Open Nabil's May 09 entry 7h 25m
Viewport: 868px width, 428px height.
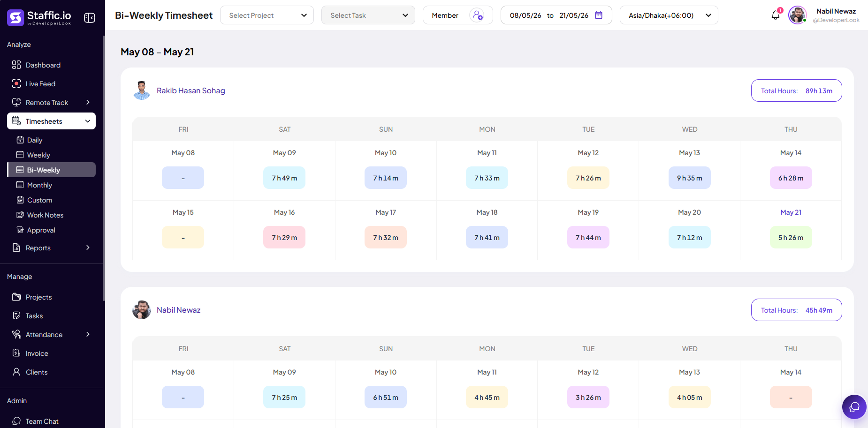(284, 397)
